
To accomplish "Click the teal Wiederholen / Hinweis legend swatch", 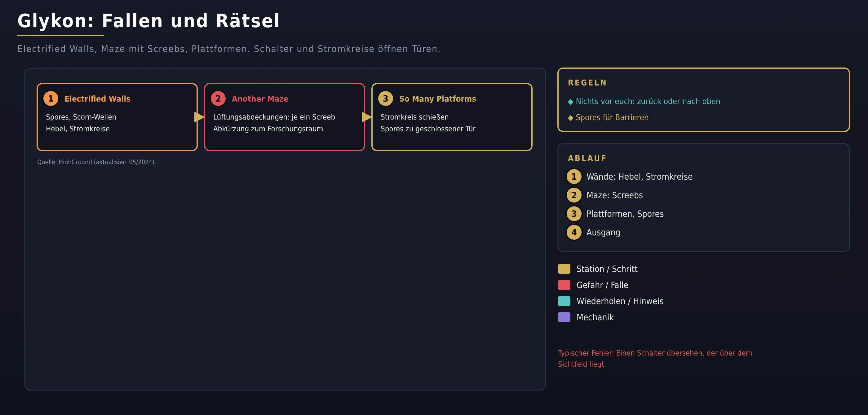I will 564,301.
